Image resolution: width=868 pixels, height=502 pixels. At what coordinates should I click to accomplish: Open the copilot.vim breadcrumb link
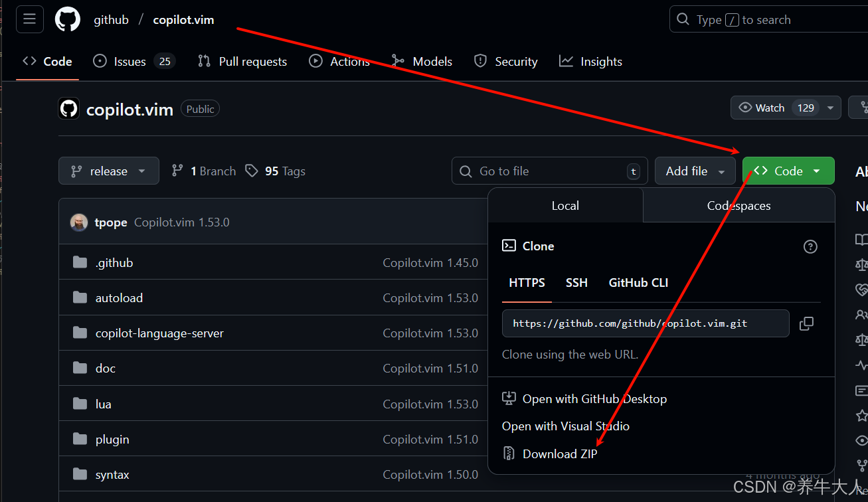coord(183,19)
